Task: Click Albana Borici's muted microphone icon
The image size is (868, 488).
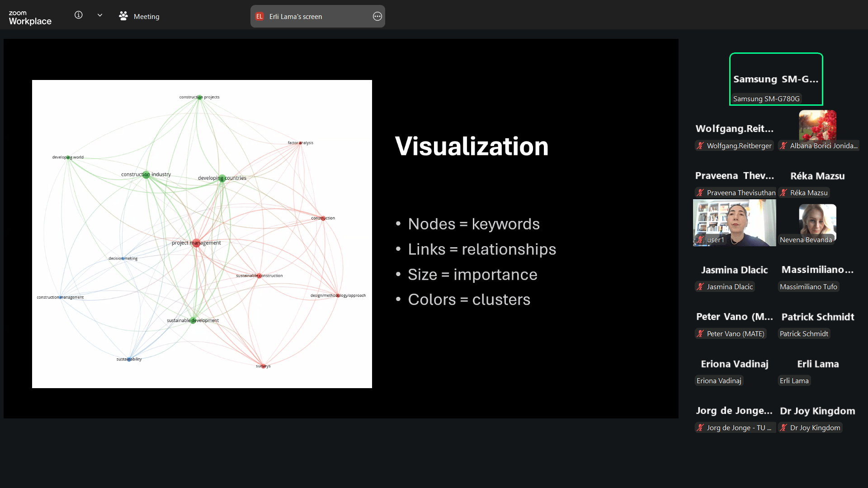Action: pyautogui.click(x=783, y=146)
